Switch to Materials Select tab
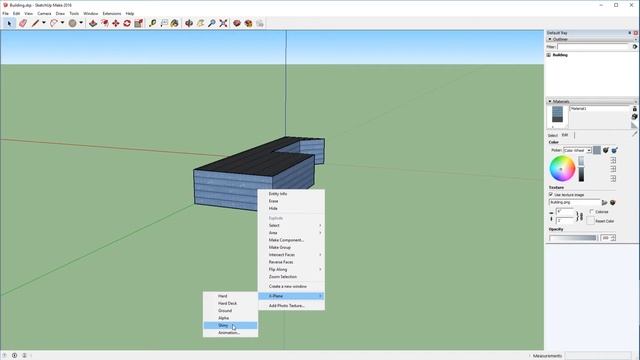Screen dimensions: 640x360 pos(553,135)
